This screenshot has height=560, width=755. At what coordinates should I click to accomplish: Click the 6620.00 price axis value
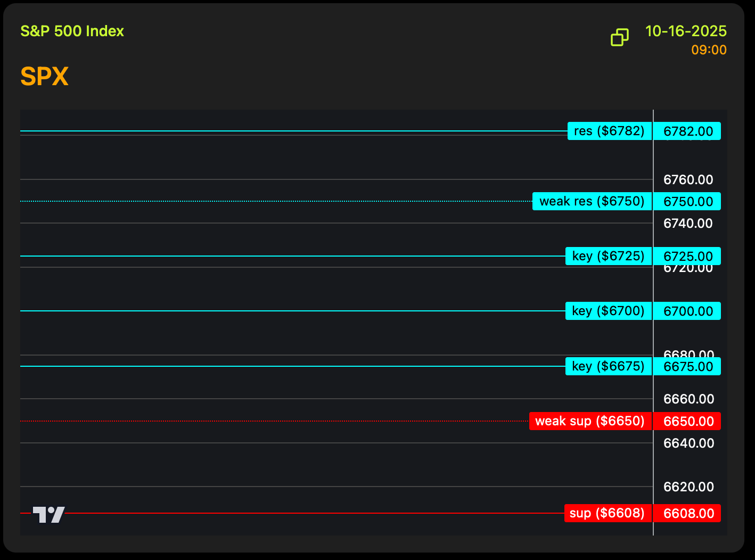(688, 487)
